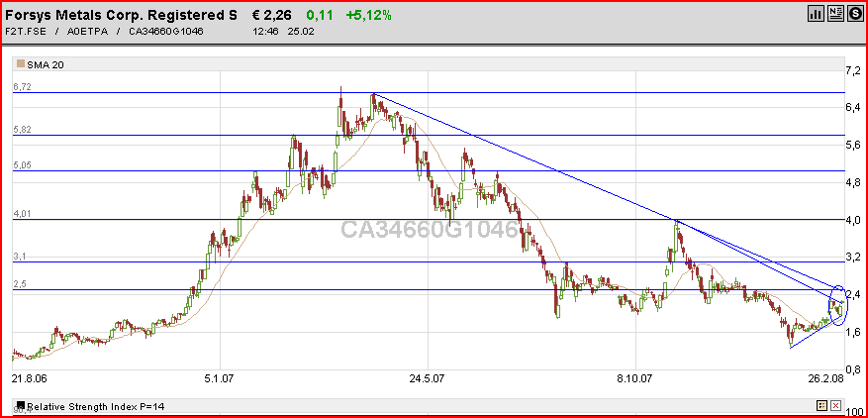Click the SMA 20 beige color swatch

tap(21, 64)
